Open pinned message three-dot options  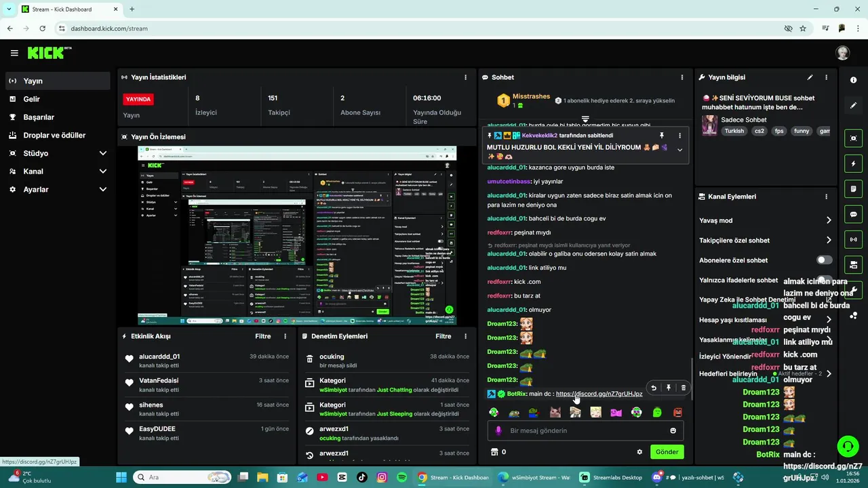pyautogui.click(x=679, y=136)
